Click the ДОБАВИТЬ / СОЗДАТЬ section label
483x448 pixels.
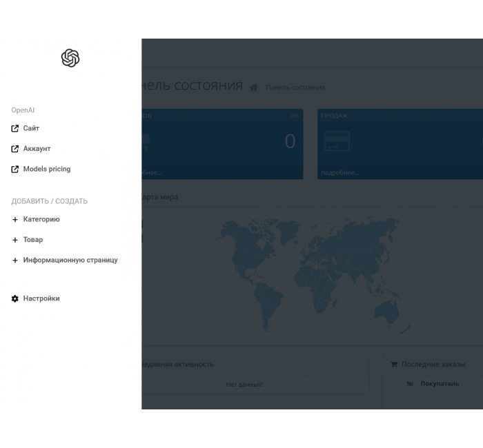point(49,201)
